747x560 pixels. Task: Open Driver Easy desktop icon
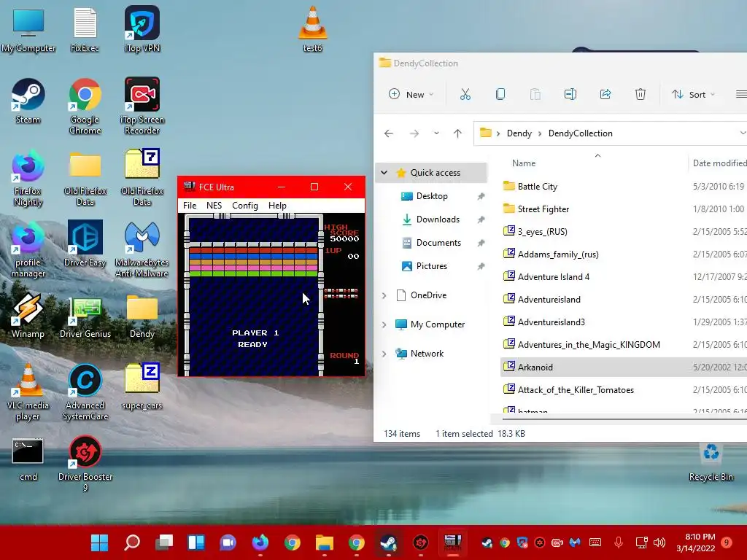[x=85, y=244]
